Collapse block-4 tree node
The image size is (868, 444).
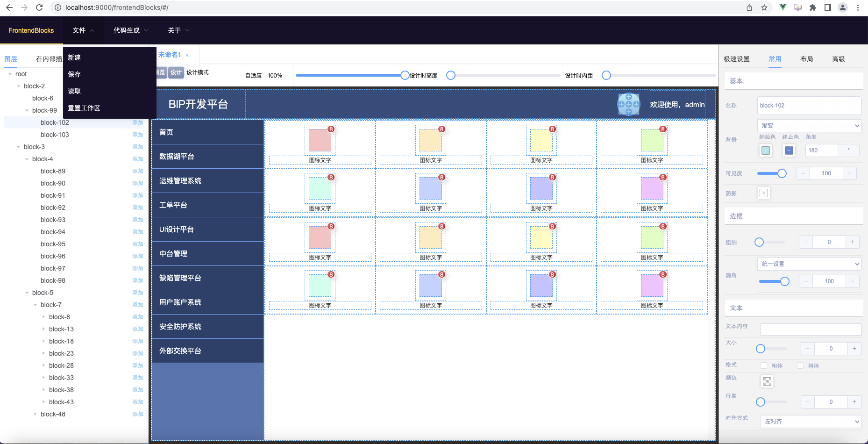(x=27, y=159)
